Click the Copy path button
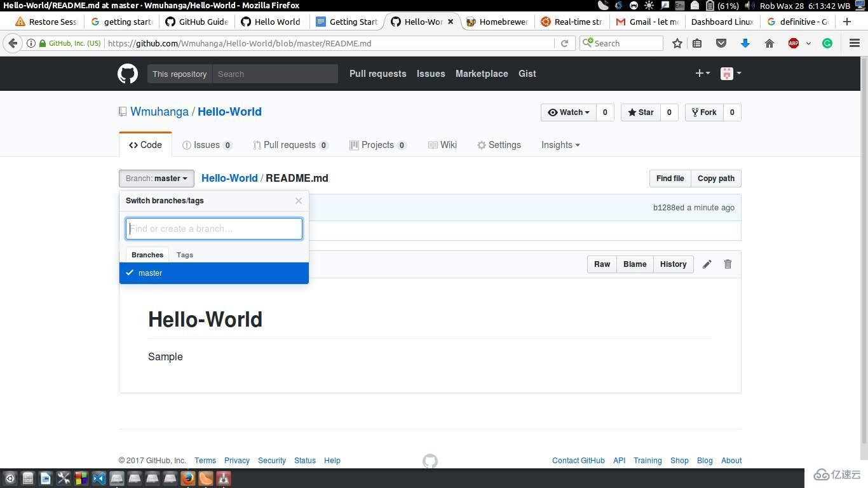This screenshot has width=868, height=488. (716, 179)
